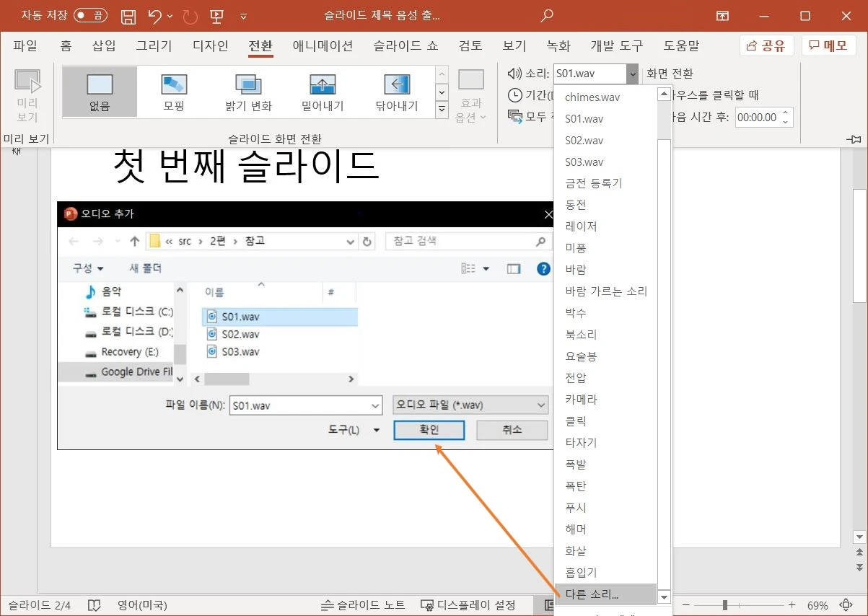Click sound list scrollbar up arrow
The width and height of the screenshot is (868, 616).
coord(665,92)
